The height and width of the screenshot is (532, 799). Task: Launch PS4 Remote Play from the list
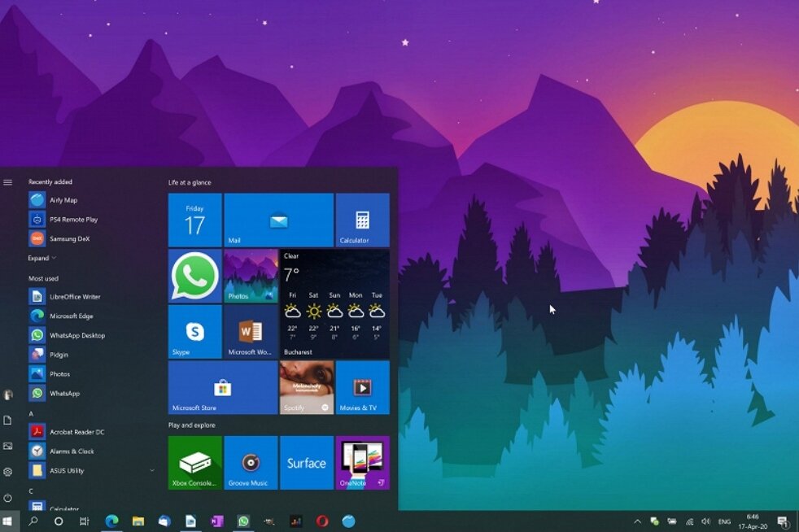coord(92,219)
